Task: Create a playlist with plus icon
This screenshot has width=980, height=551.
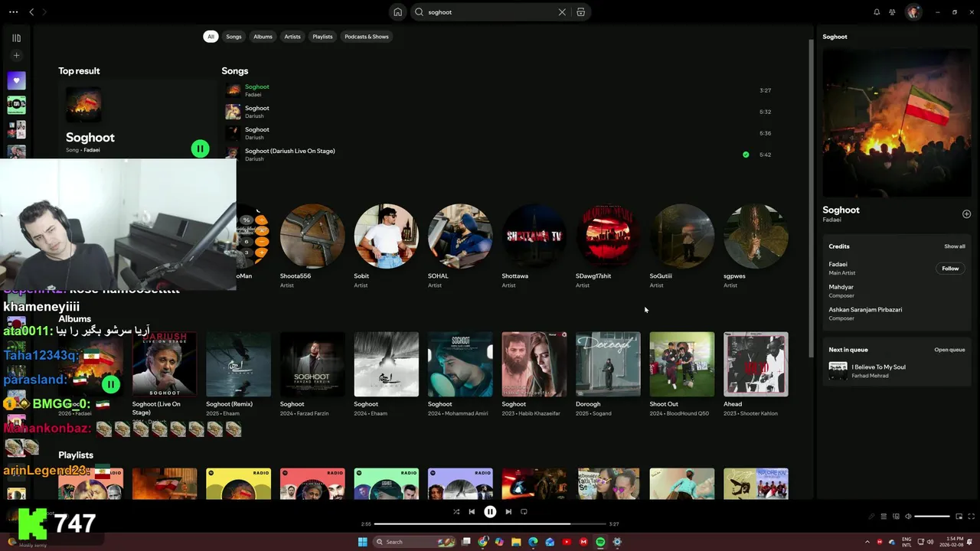Action: (16, 55)
